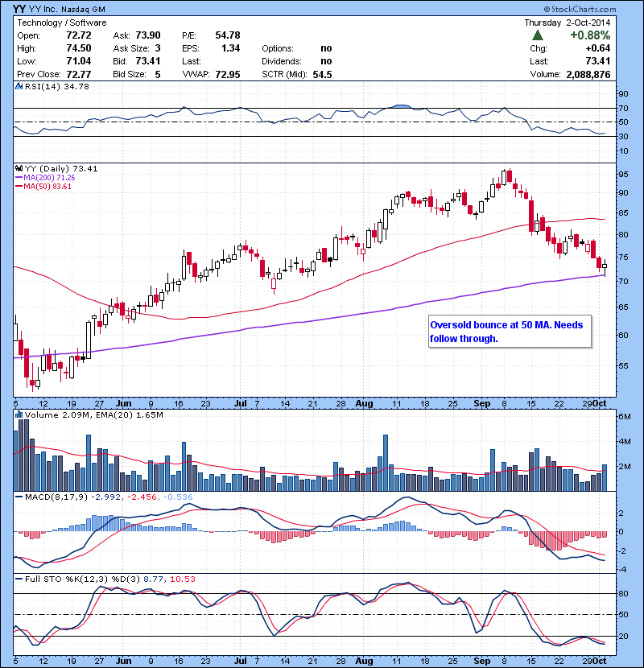Viewport: 644px width, 668px height.
Task: Click the 'RSI(14) 34.78' panel label
Action: pyautogui.click(x=56, y=86)
